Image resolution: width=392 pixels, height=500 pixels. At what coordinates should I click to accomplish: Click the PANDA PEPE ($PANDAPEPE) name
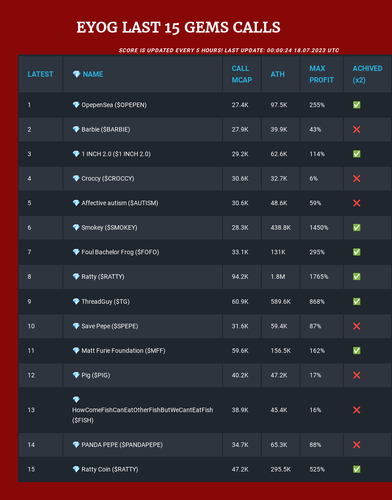coord(122,445)
